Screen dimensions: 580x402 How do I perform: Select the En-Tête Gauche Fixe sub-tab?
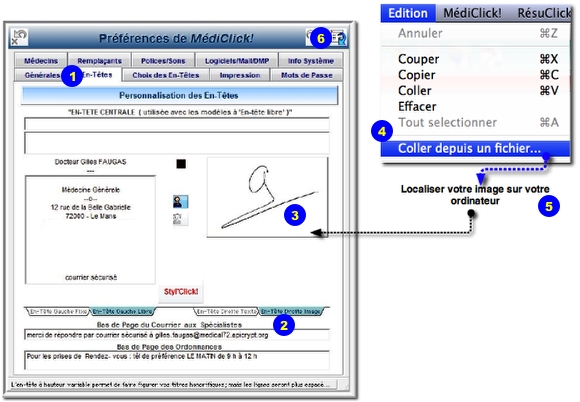coord(59,312)
